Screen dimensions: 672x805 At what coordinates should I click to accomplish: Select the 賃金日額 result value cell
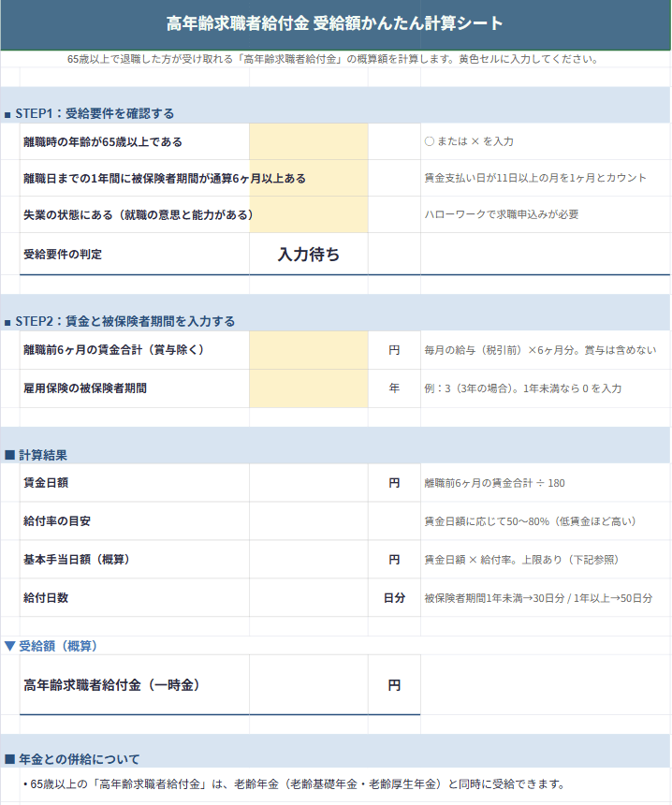pos(308,483)
